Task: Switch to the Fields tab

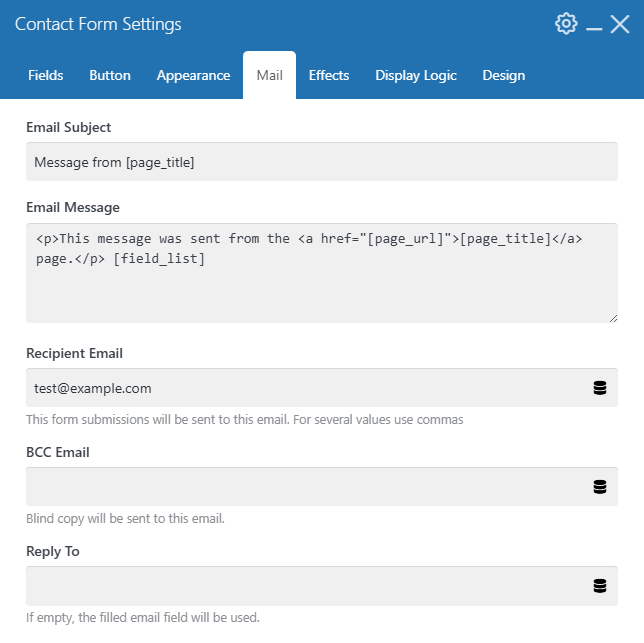Action: coord(46,75)
